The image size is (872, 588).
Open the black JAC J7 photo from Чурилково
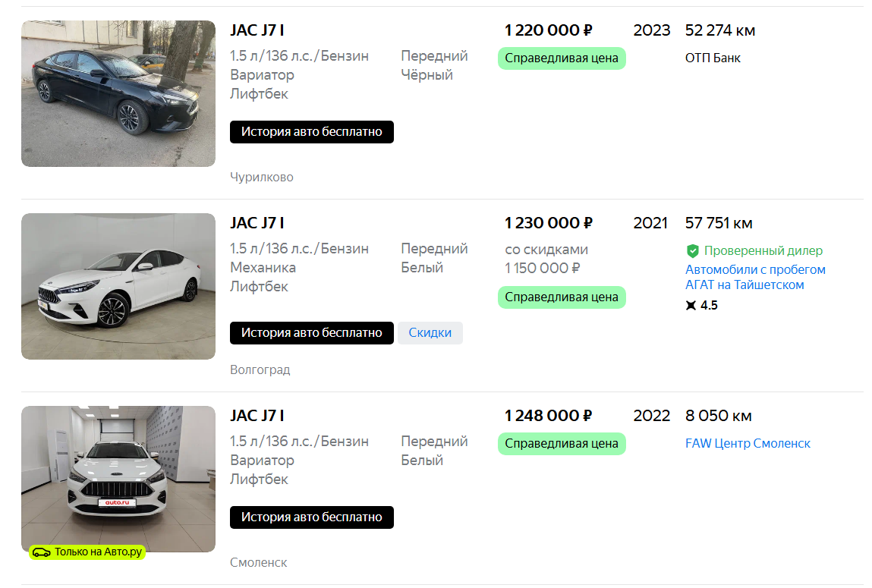point(118,93)
